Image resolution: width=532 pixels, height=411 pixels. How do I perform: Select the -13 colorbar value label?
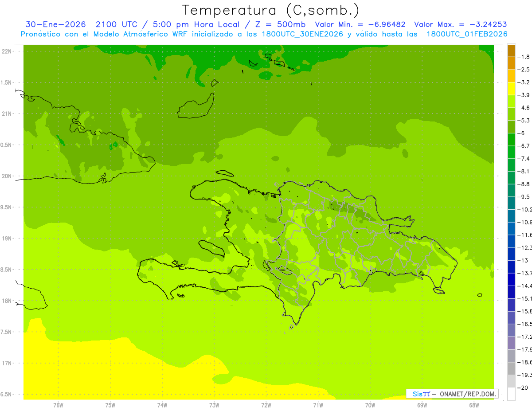click(x=523, y=260)
